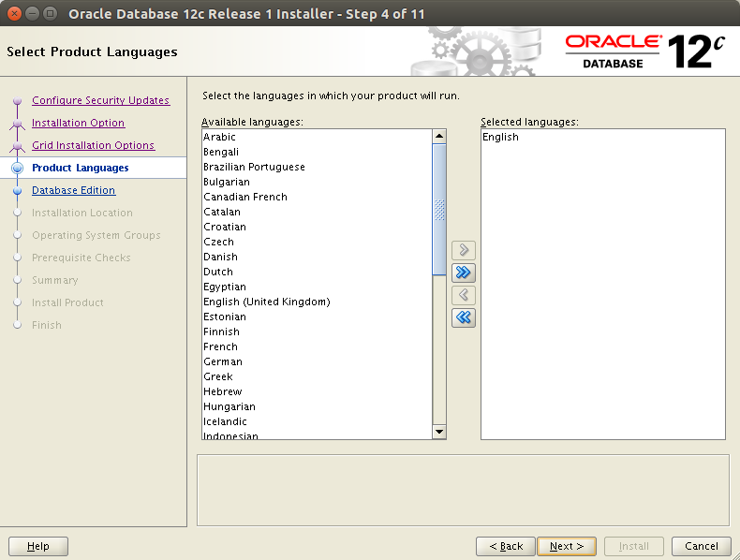
Task: Go to the Installation Option step
Action: click(78, 123)
